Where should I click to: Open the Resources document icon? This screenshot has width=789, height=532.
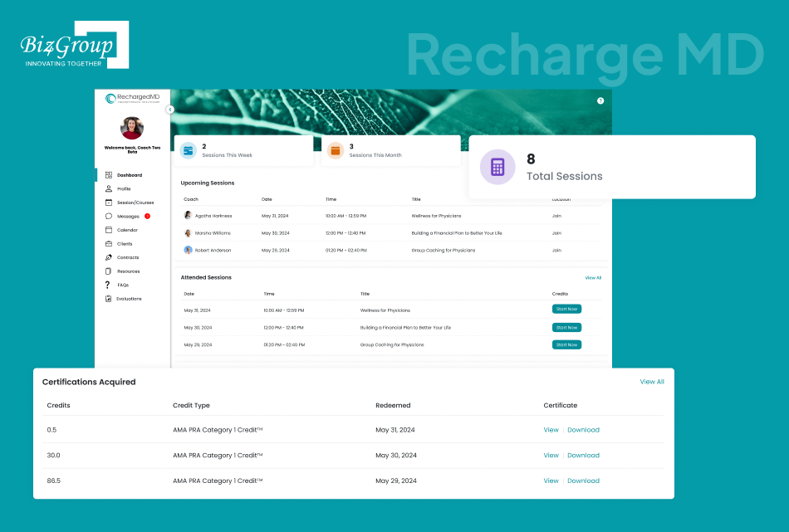(x=108, y=271)
